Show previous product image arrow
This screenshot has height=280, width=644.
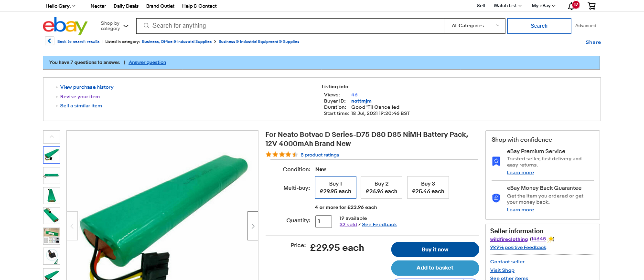(72, 226)
